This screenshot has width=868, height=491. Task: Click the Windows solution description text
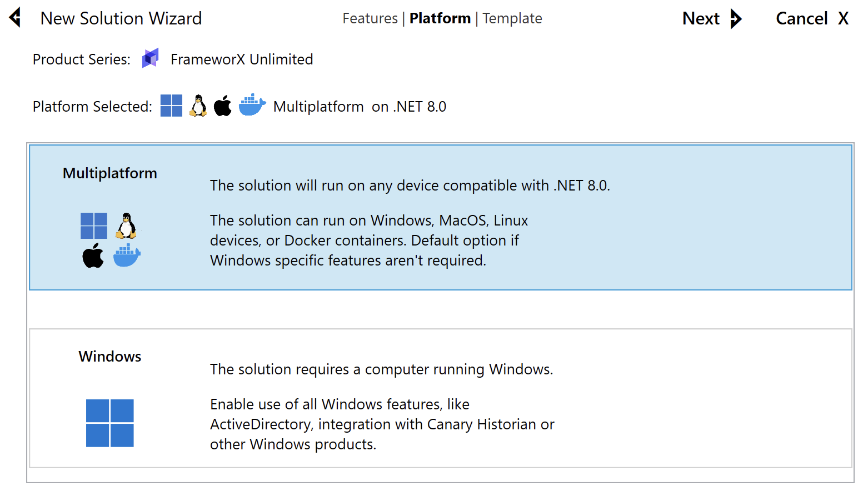tap(381, 369)
